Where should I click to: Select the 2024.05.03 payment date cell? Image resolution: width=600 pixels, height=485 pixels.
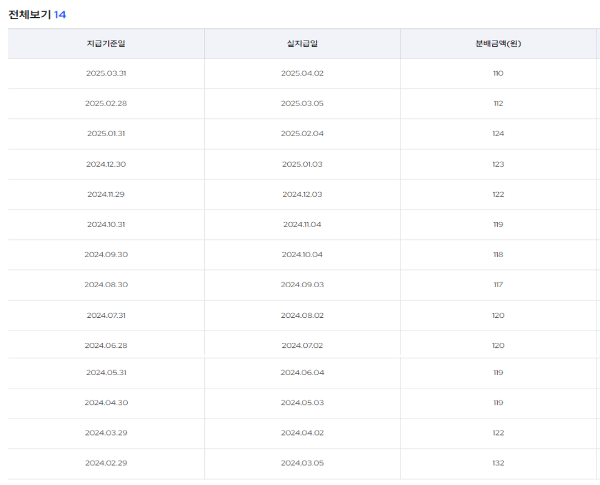tap(302, 403)
